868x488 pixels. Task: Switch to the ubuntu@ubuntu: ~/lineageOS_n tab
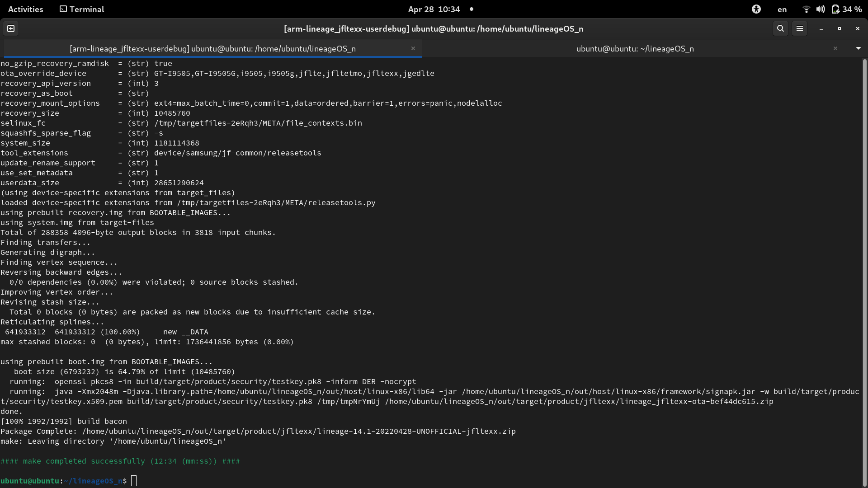[635, 48]
